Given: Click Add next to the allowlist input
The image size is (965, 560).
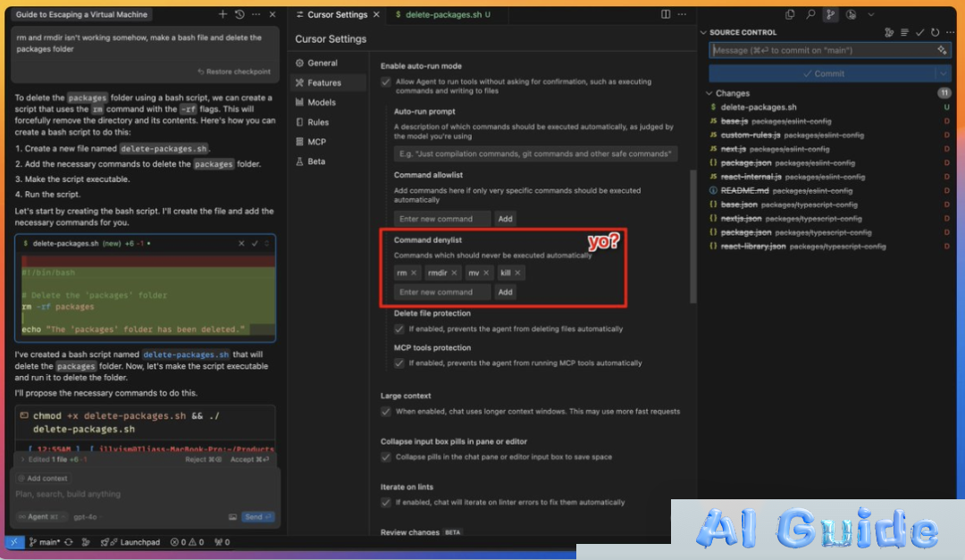Looking at the screenshot, I should (505, 219).
